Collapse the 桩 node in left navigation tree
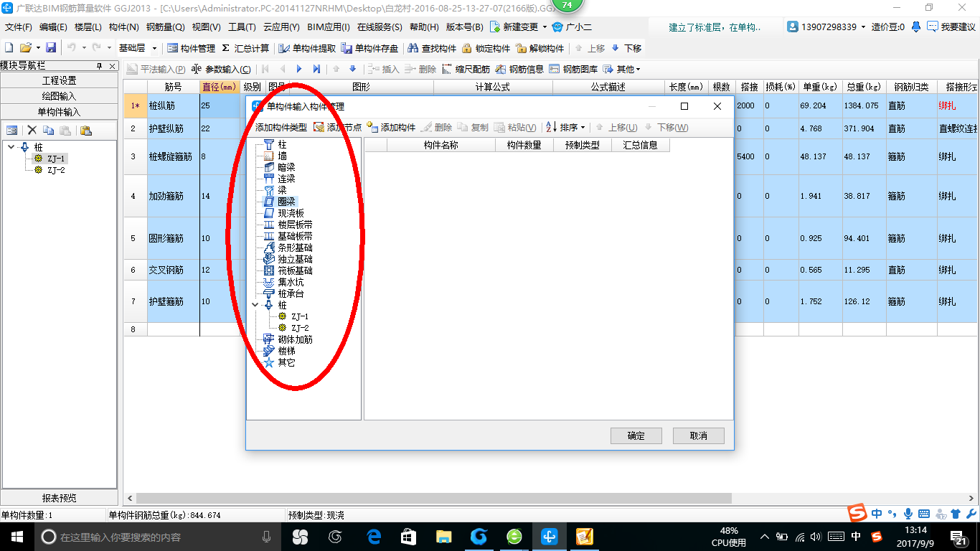Image resolution: width=980 pixels, height=551 pixels. tap(11, 147)
